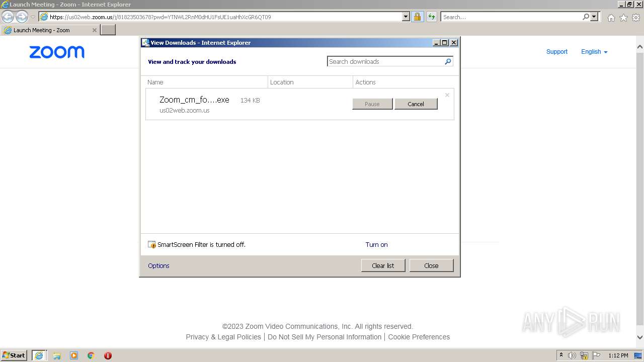The width and height of the screenshot is (644, 362).
Task: Pause the Zoom exe download
Action: 372,104
